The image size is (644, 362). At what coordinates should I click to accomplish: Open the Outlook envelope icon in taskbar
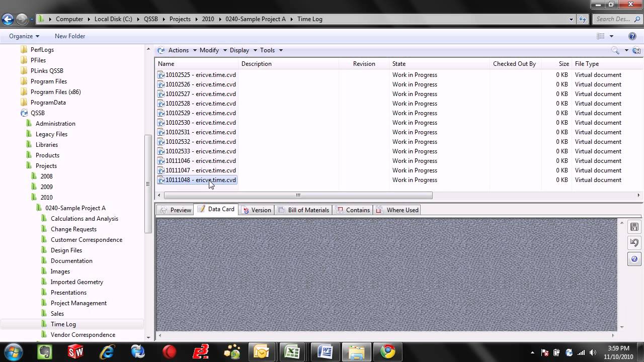tap(262, 351)
